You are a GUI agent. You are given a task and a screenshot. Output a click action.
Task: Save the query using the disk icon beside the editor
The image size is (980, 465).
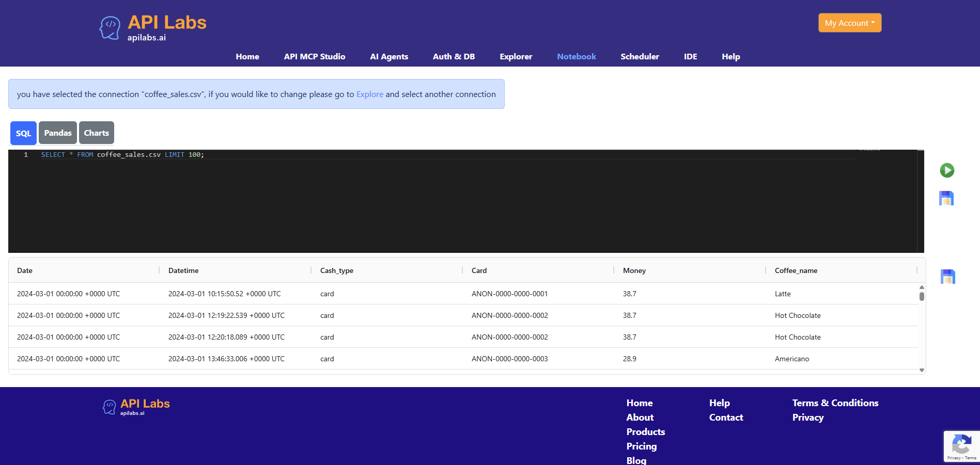click(946, 198)
